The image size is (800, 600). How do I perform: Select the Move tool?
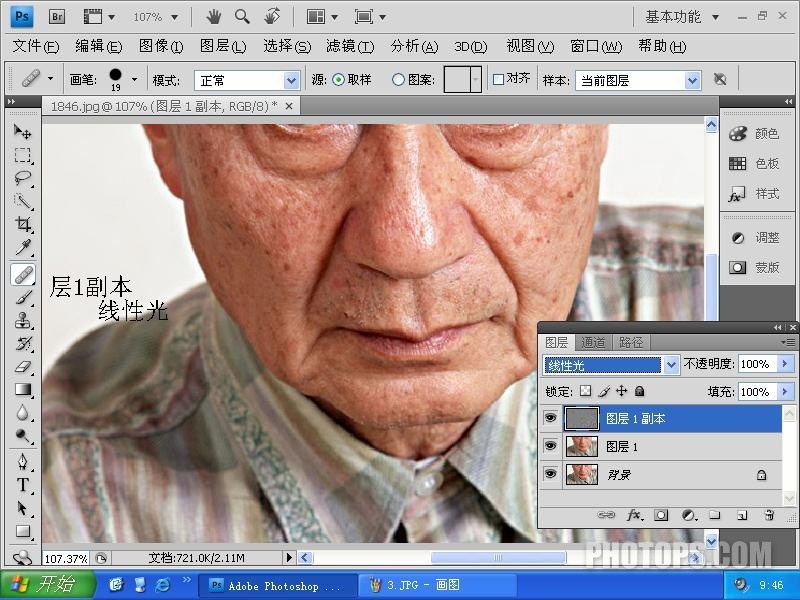pyautogui.click(x=22, y=132)
